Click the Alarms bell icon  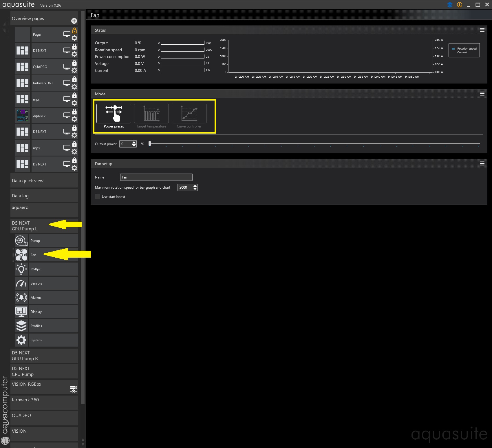(21, 298)
